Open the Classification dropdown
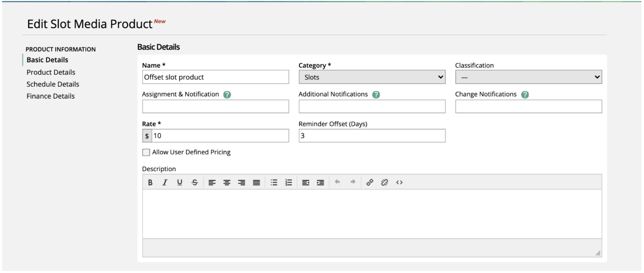The height and width of the screenshot is (273, 644). [x=528, y=77]
